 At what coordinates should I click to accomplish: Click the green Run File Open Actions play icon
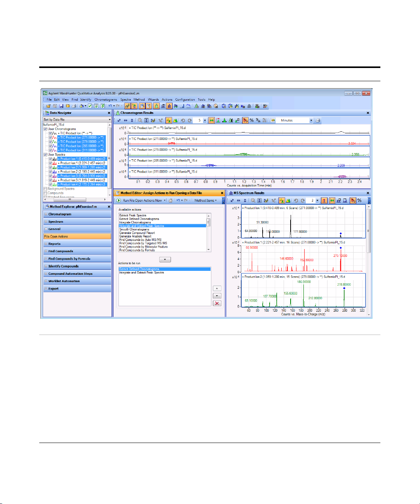[119, 201]
